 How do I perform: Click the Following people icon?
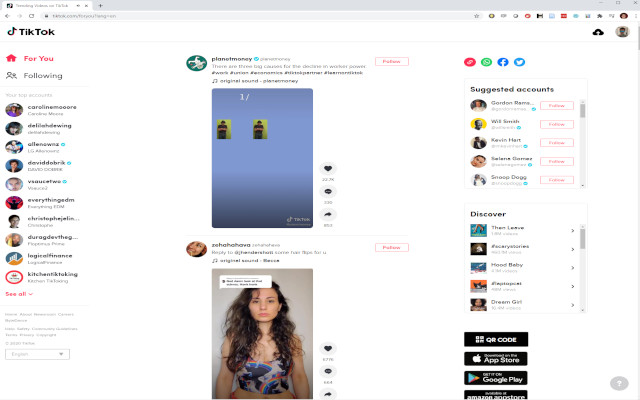point(11,76)
